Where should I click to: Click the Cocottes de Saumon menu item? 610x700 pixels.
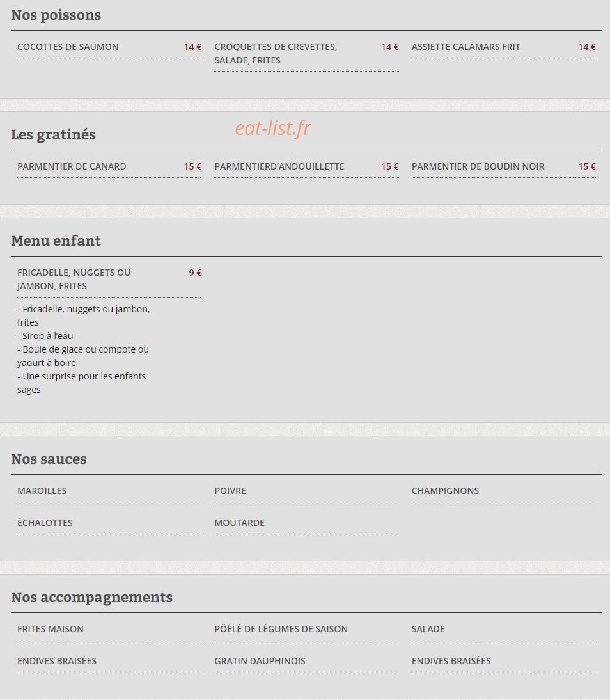68,47
